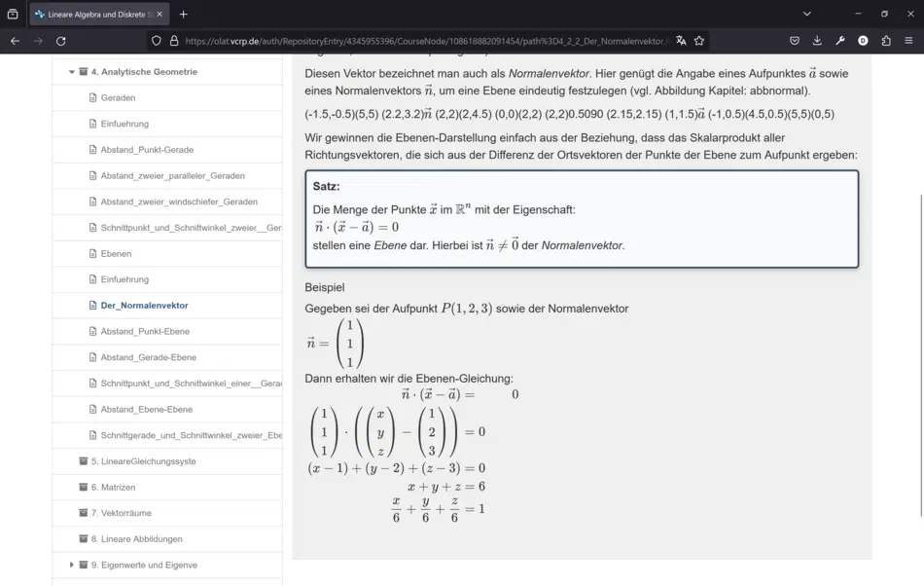
Task: Click the translate page icon in address bar
Action: click(681, 41)
